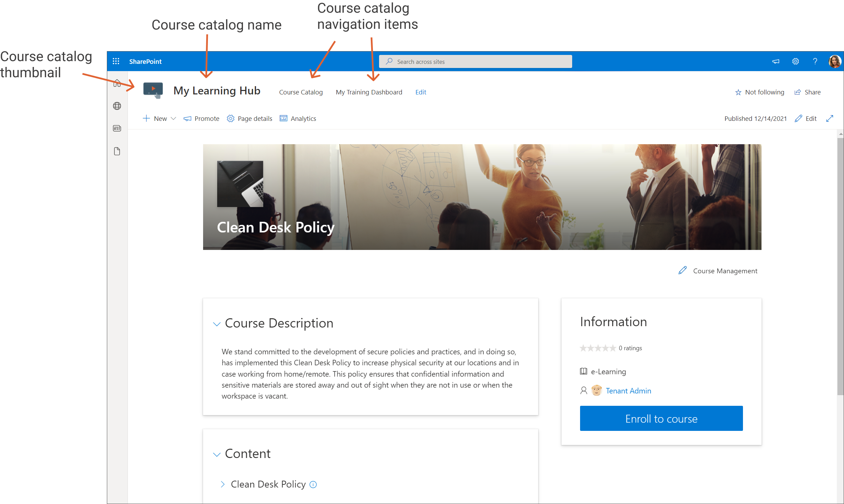The image size is (844, 504).
Task: Click the settings gear in header
Action: coord(796,61)
